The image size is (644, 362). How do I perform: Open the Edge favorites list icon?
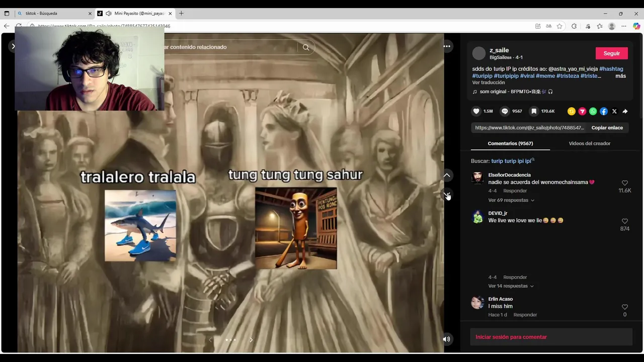pyautogui.click(x=600, y=26)
